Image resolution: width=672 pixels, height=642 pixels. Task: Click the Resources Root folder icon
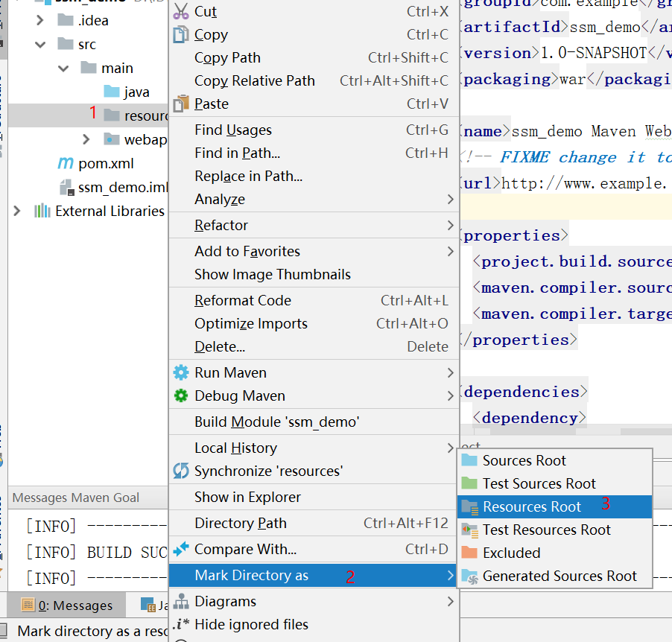[470, 507]
